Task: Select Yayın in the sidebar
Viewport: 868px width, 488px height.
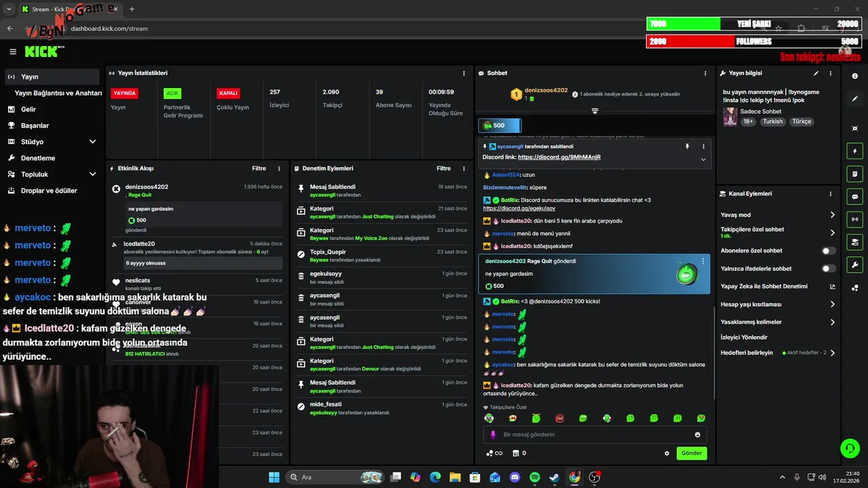Action: (x=52, y=77)
